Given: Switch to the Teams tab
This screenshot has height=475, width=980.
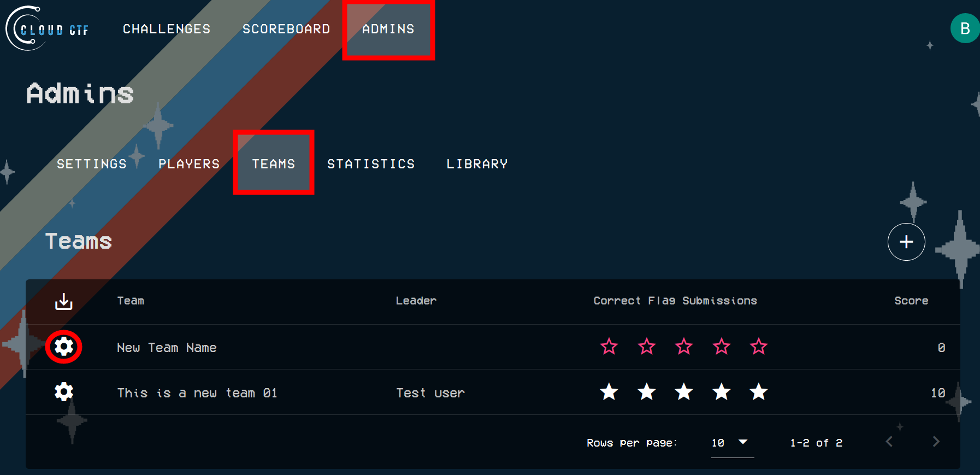Looking at the screenshot, I should [x=274, y=163].
